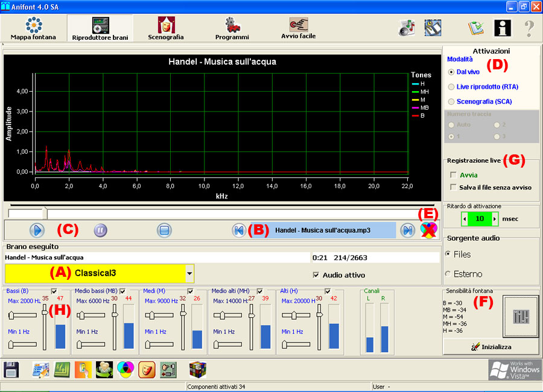Viewport: 543px width, 392px height.
Task: Toggle the Medio alti (MH) checkbox
Action: click(259, 291)
